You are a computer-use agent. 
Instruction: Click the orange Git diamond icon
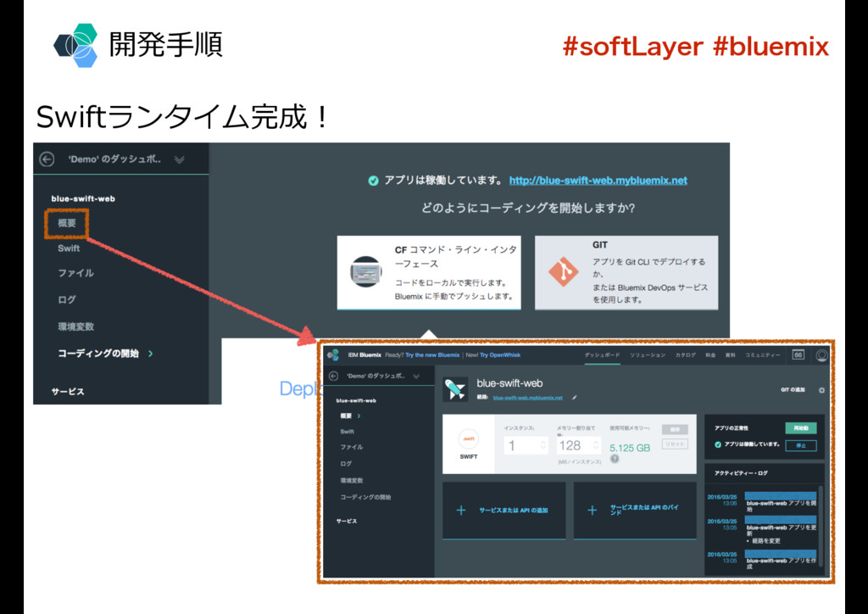564,272
